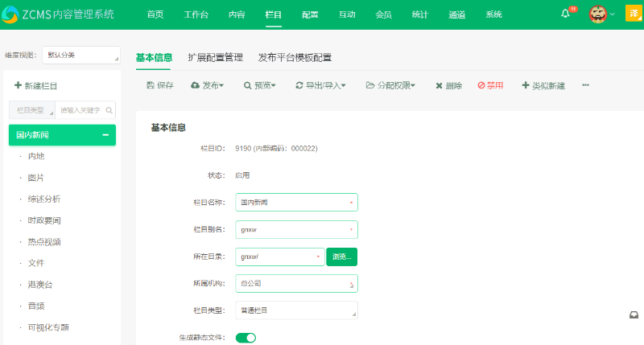The width and height of the screenshot is (644, 345).
Task: Click the plus icon for 新建栏目
Action: (18, 85)
